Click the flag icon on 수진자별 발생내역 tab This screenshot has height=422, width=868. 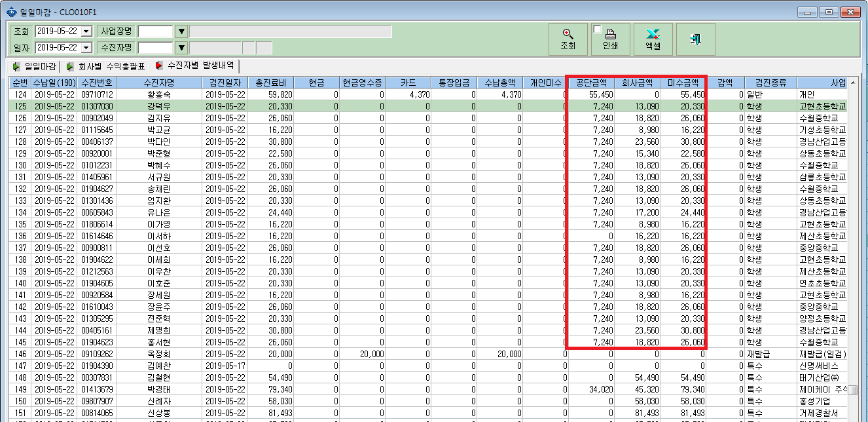click(159, 66)
